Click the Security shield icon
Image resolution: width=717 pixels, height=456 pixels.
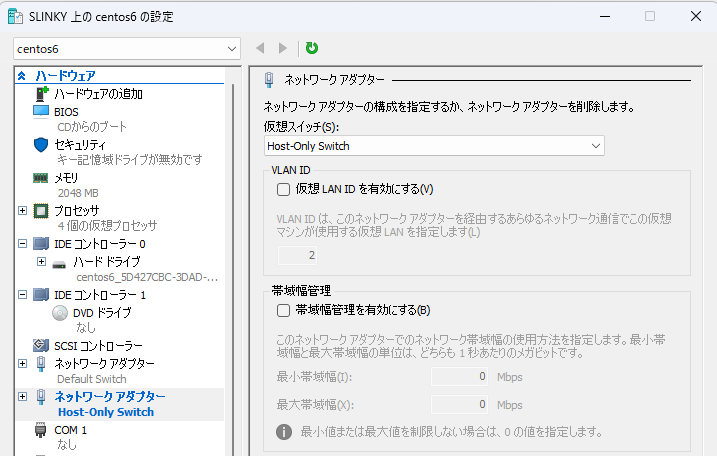pos(41,145)
